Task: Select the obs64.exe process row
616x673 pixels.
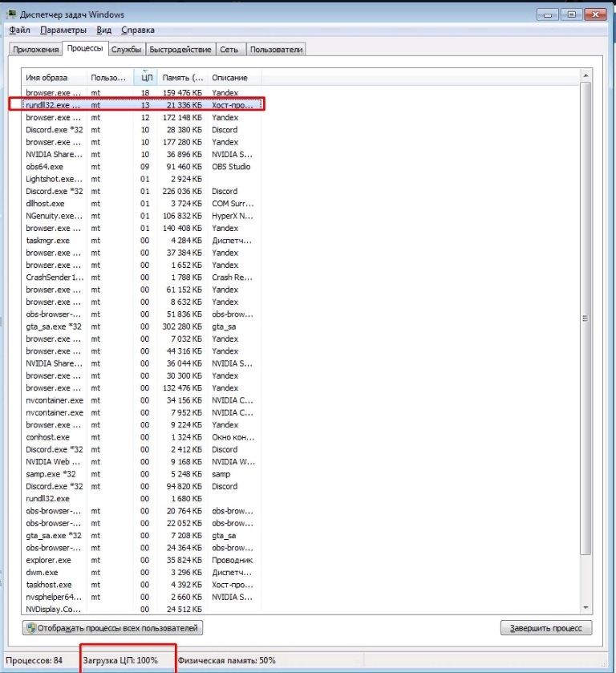Action: pyautogui.click(x=142, y=167)
